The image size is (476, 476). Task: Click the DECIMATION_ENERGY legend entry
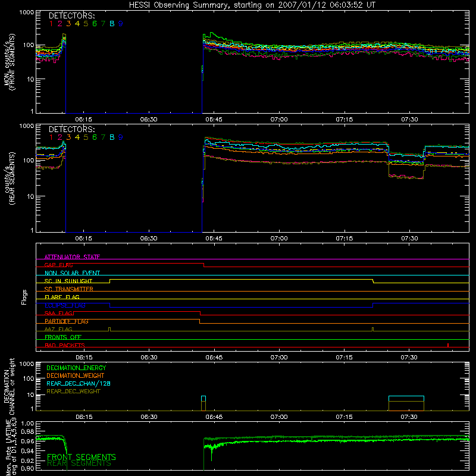click(x=76, y=368)
